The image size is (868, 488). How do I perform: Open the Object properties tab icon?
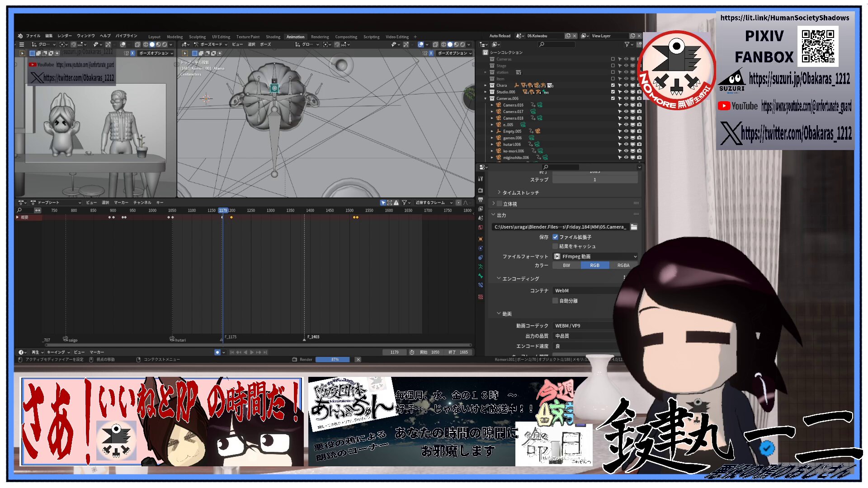click(481, 239)
